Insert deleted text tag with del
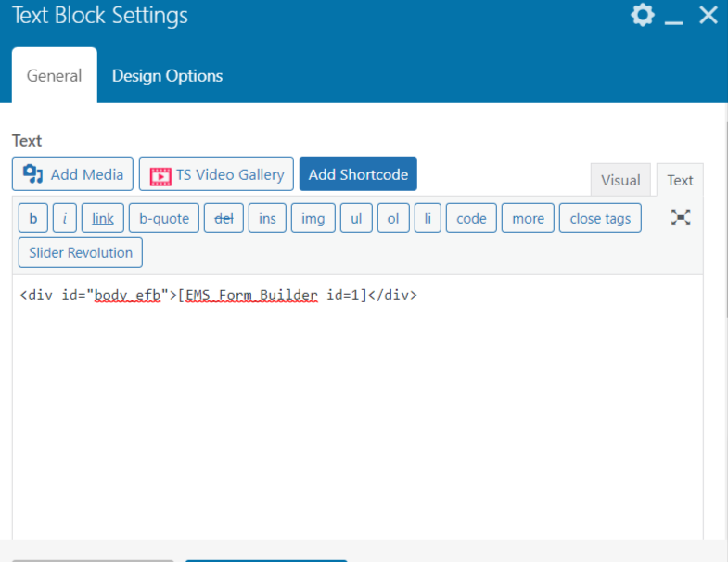Screen dimensions: 728x562 coord(224,218)
